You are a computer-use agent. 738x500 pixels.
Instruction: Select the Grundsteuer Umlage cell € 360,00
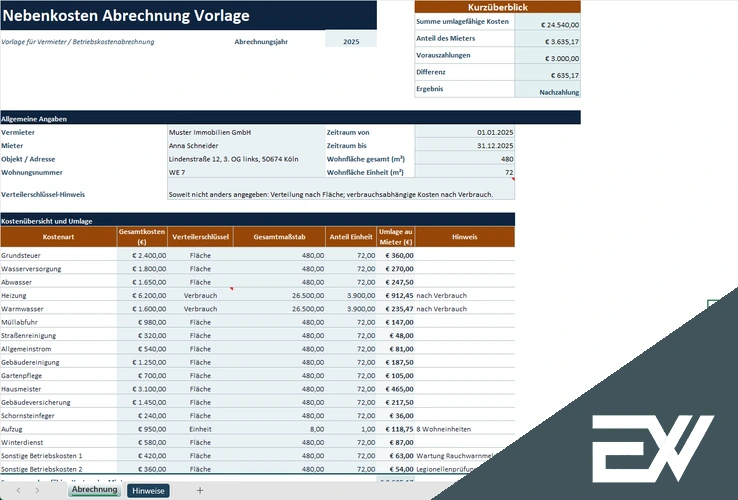[396, 256]
